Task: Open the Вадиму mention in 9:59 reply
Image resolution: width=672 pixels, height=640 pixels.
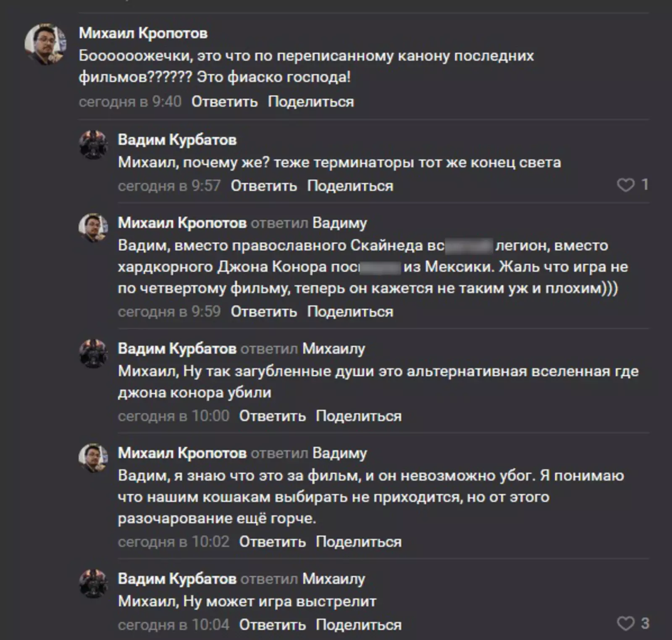Action: click(338, 224)
